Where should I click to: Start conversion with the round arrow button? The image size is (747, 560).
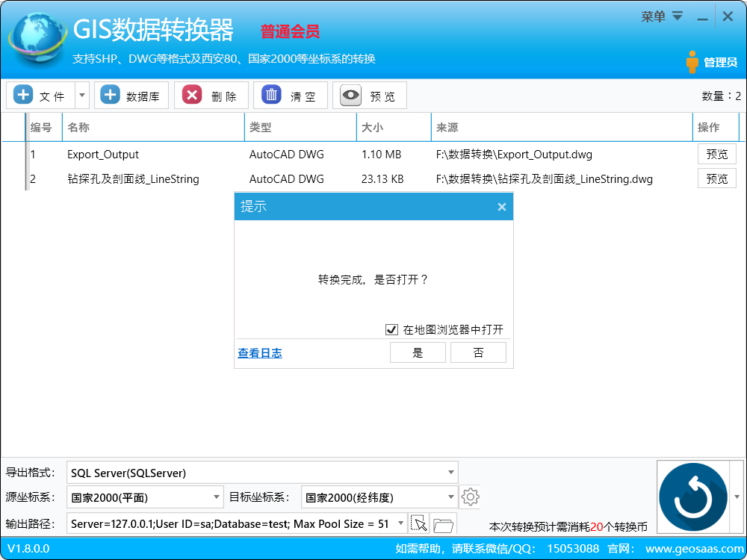click(x=693, y=497)
